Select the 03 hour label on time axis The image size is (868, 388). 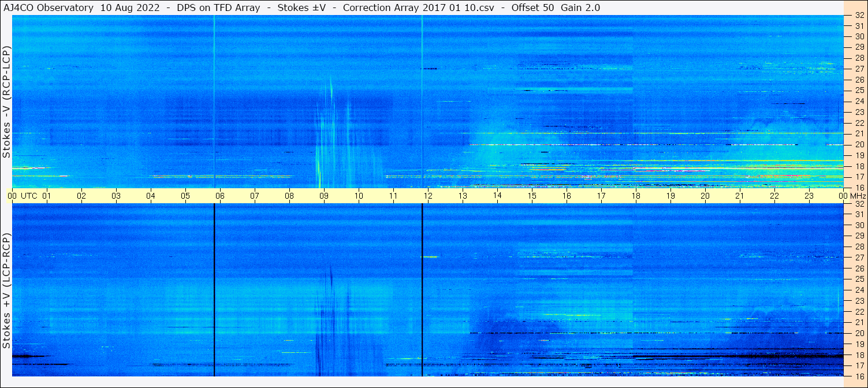(116, 196)
